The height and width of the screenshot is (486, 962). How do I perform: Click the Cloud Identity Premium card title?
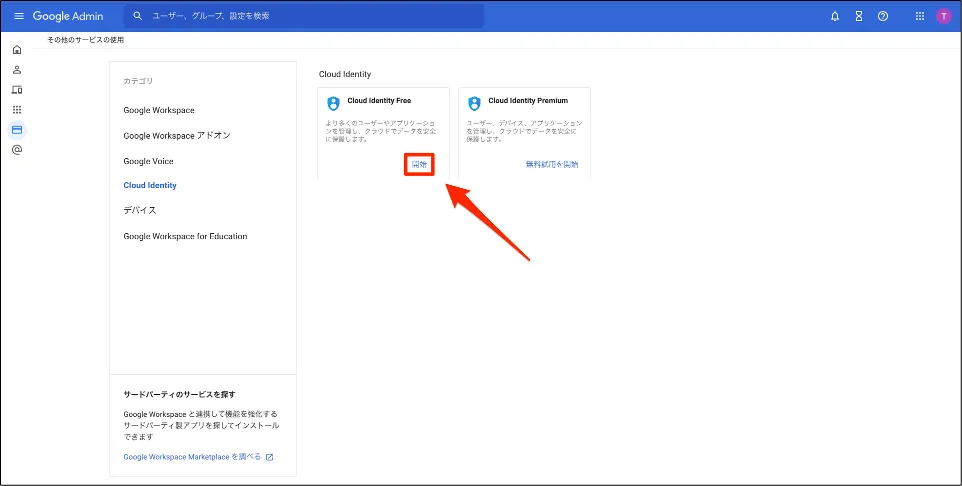[x=528, y=101]
